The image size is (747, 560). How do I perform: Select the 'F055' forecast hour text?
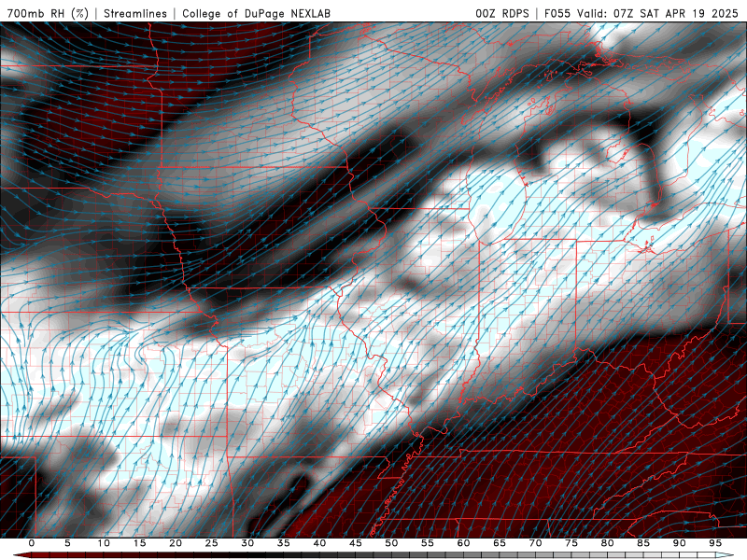tap(557, 13)
